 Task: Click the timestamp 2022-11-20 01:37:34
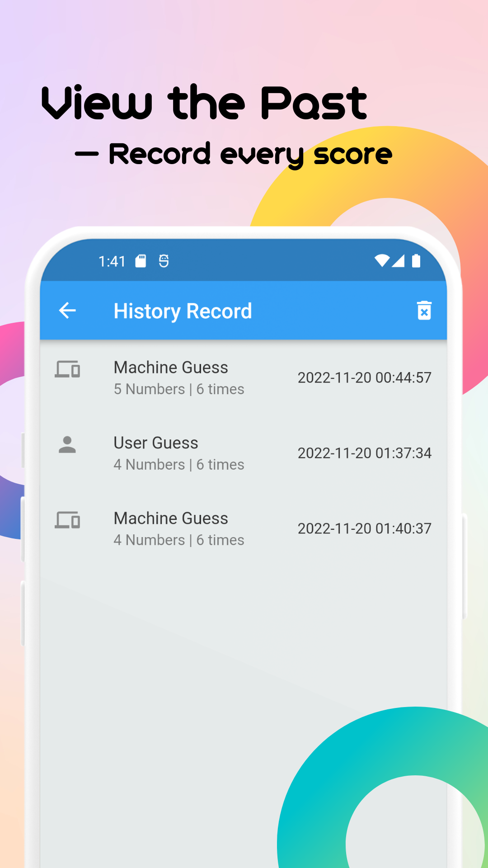(x=365, y=453)
